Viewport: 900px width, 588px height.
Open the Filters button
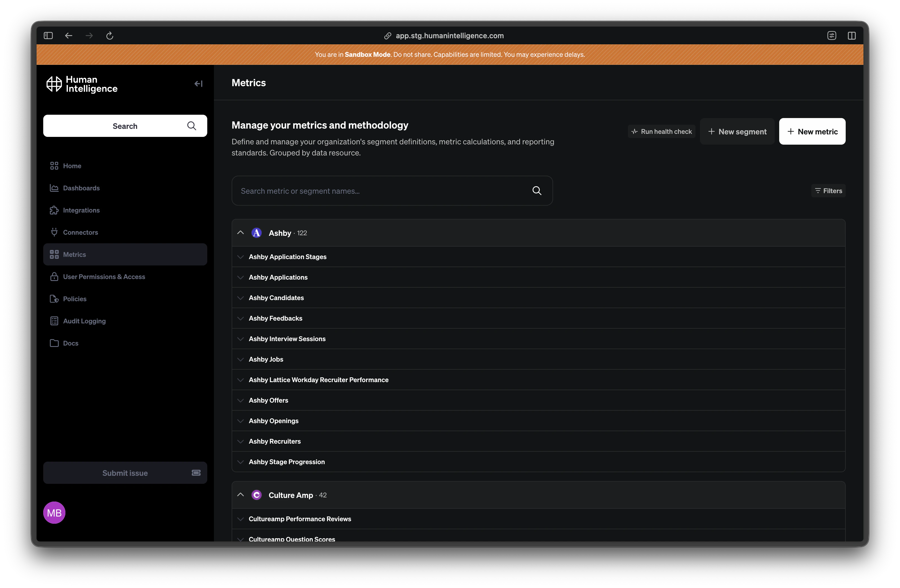[828, 191]
